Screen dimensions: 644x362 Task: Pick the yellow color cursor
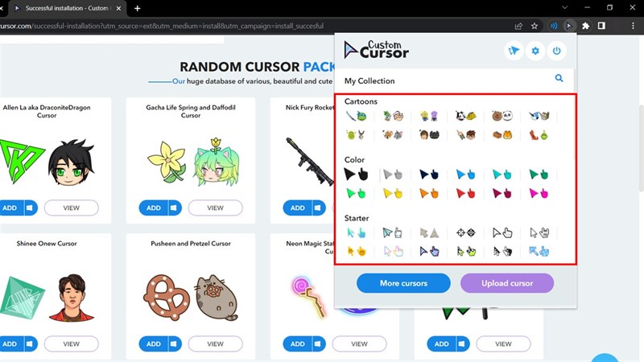[x=393, y=193]
